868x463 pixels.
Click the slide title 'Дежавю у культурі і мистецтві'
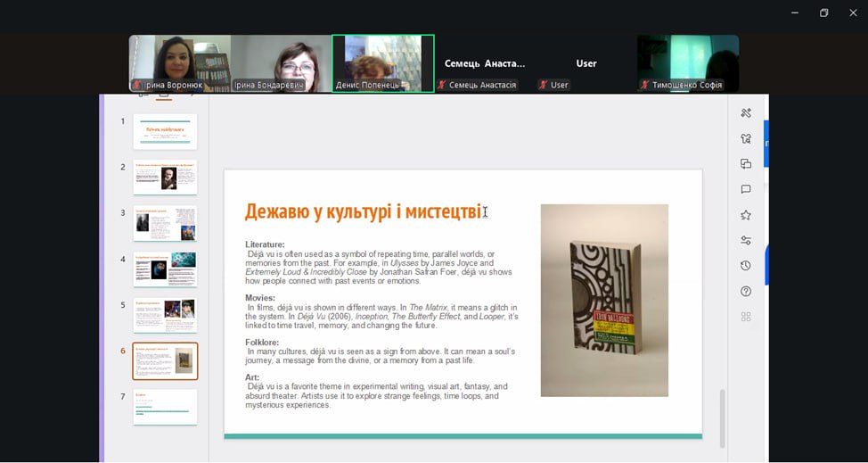(363, 212)
